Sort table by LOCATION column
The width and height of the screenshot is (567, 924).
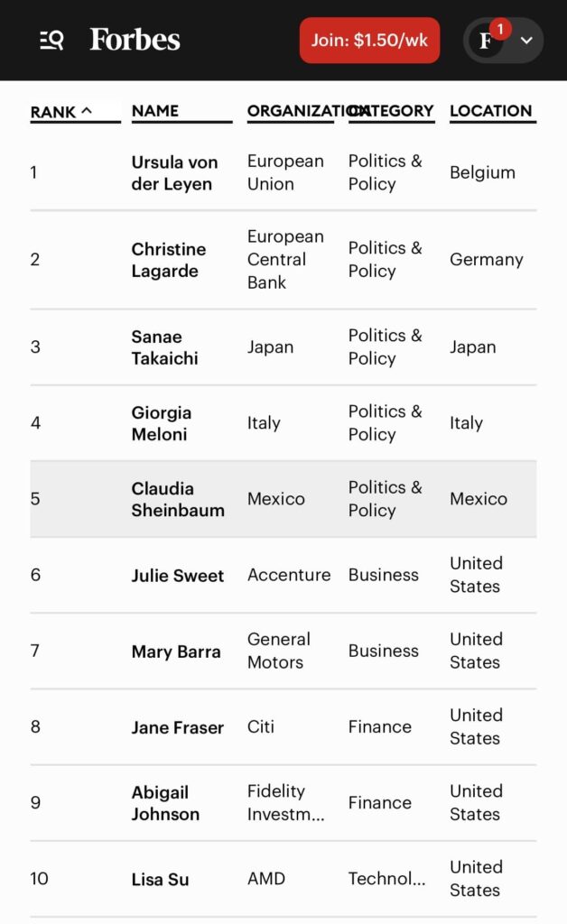[x=491, y=111]
